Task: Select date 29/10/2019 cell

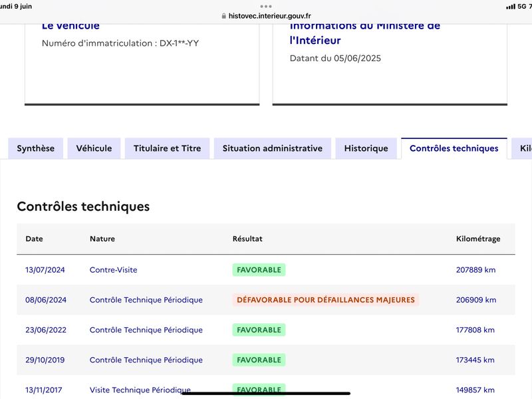Action: click(x=45, y=360)
